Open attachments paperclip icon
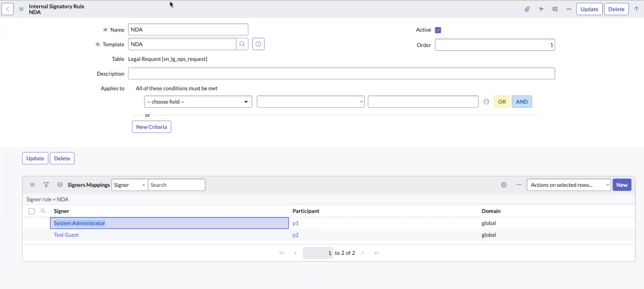Viewport: 644px width, 289px height. pyautogui.click(x=527, y=9)
